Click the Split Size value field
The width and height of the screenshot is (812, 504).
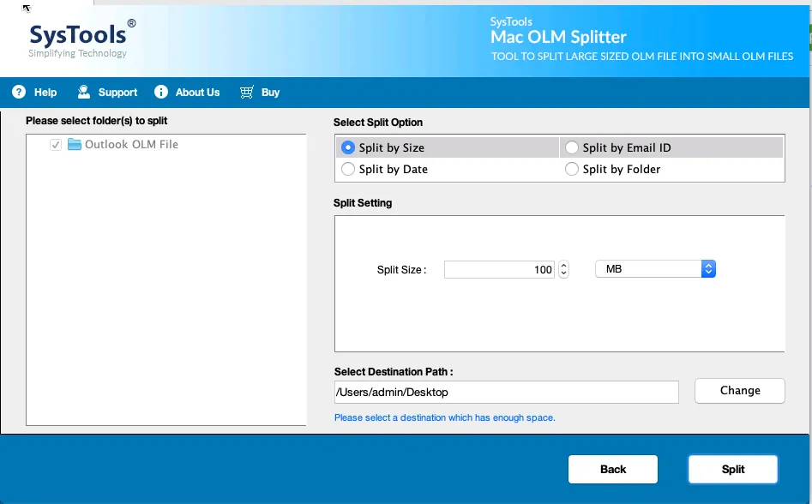pyautogui.click(x=499, y=270)
